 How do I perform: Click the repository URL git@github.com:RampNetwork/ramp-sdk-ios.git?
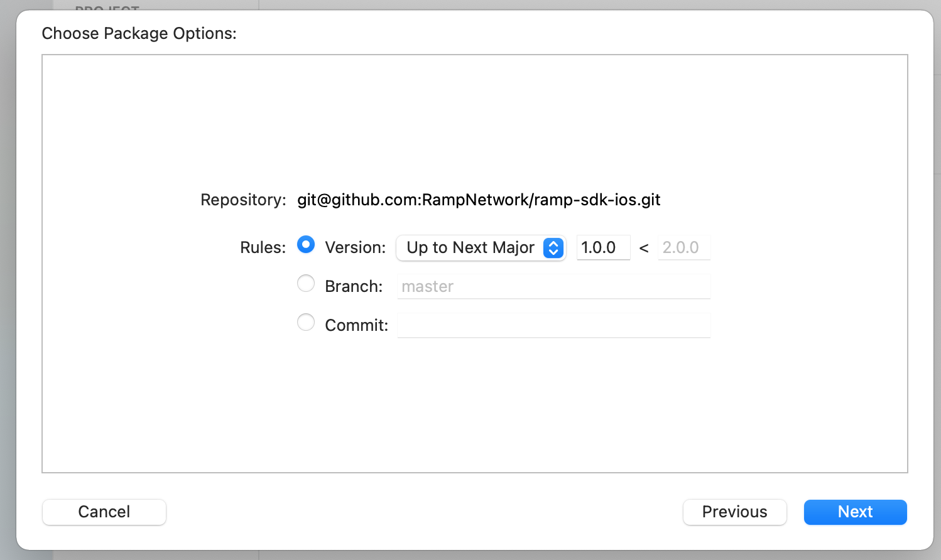tap(479, 200)
